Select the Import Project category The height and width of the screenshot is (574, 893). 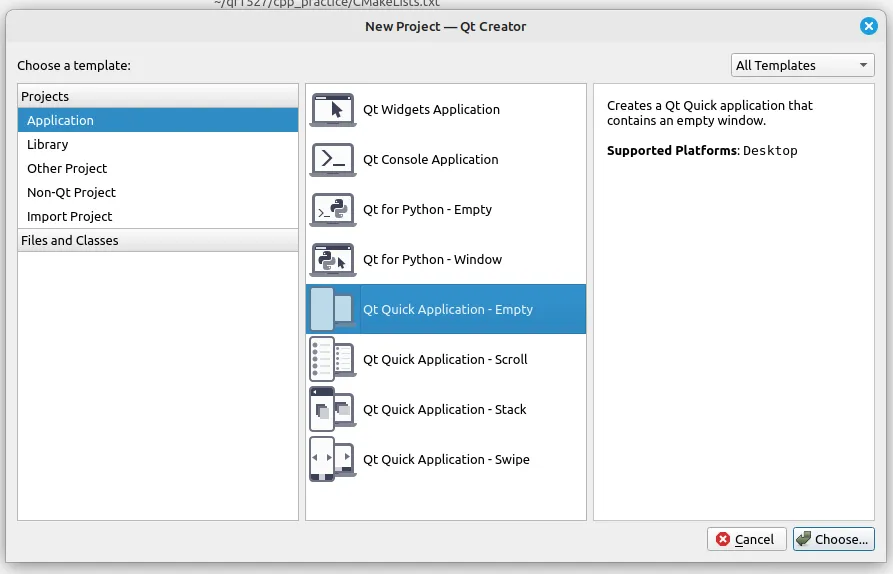point(158,216)
